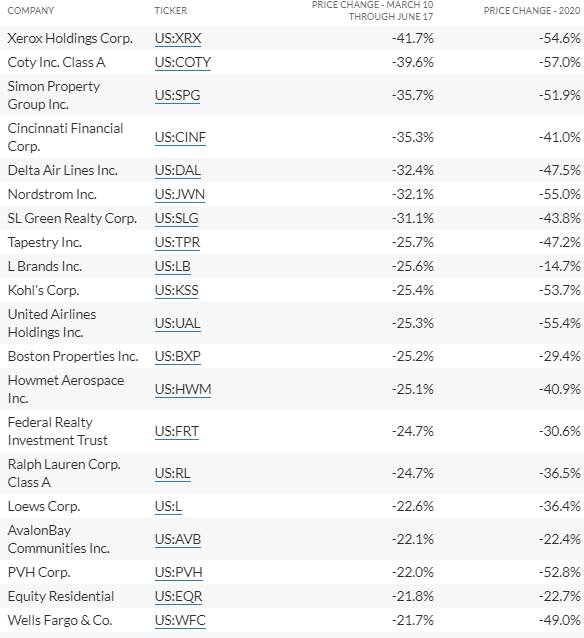This screenshot has width=584, height=638.
Task: Click the US:SPG ticker link
Action: (x=177, y=95)
